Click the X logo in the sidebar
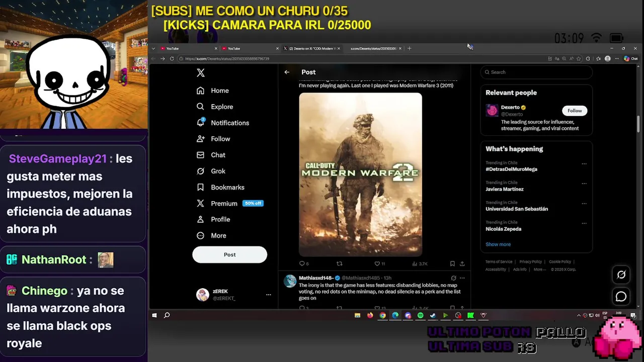Image resolution: width=644 pixels, height=362 pixels. 201,73
